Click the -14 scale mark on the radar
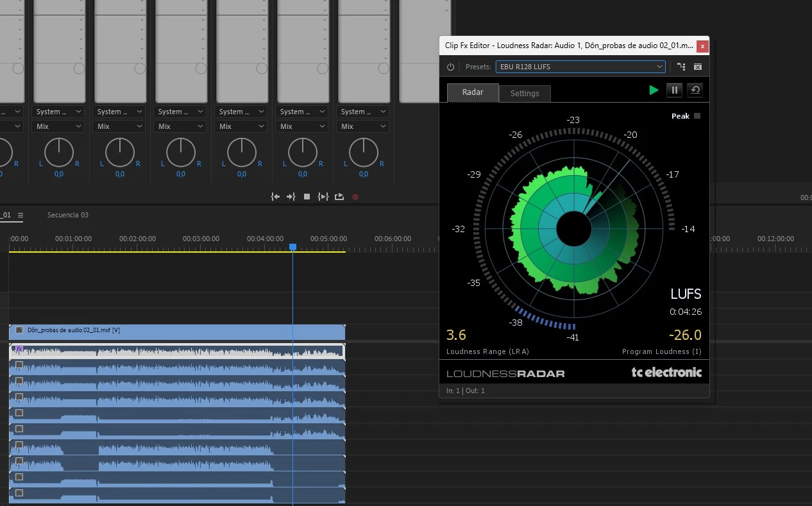 pyautogui.click(x=688, y=229)
